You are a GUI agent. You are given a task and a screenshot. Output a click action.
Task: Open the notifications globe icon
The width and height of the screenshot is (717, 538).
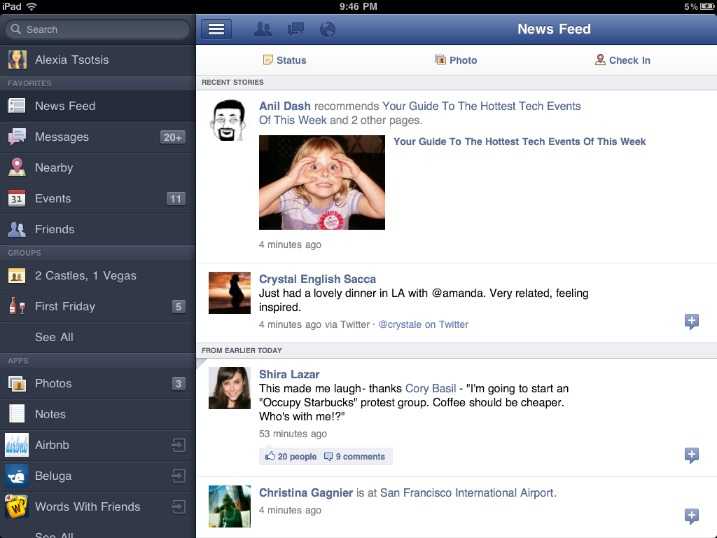tap(327, 29)
